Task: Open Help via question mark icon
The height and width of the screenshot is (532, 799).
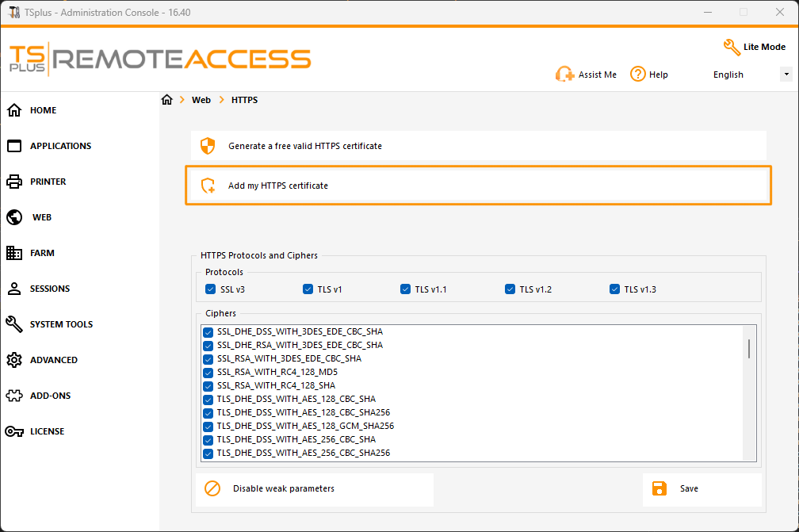Action: (x=637, y=74)
